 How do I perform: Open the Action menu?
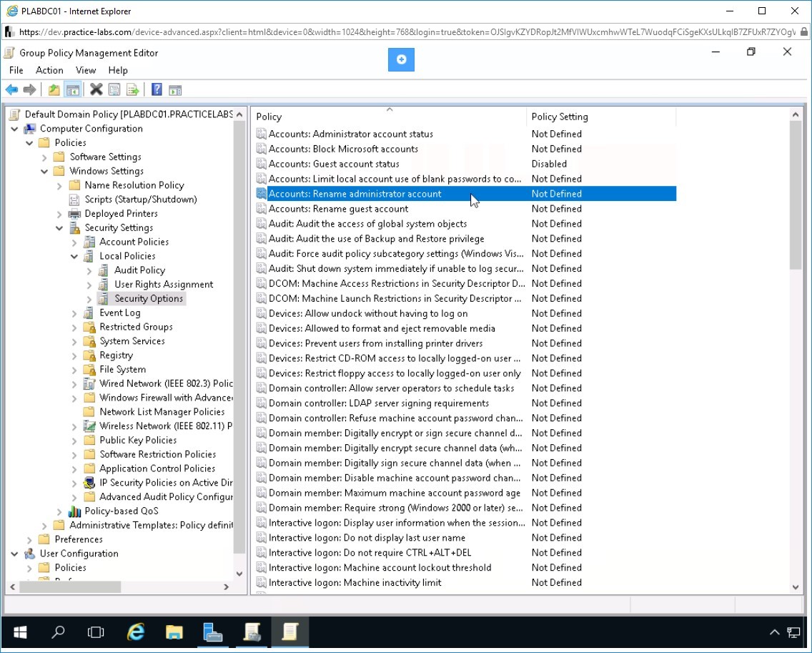49,70
